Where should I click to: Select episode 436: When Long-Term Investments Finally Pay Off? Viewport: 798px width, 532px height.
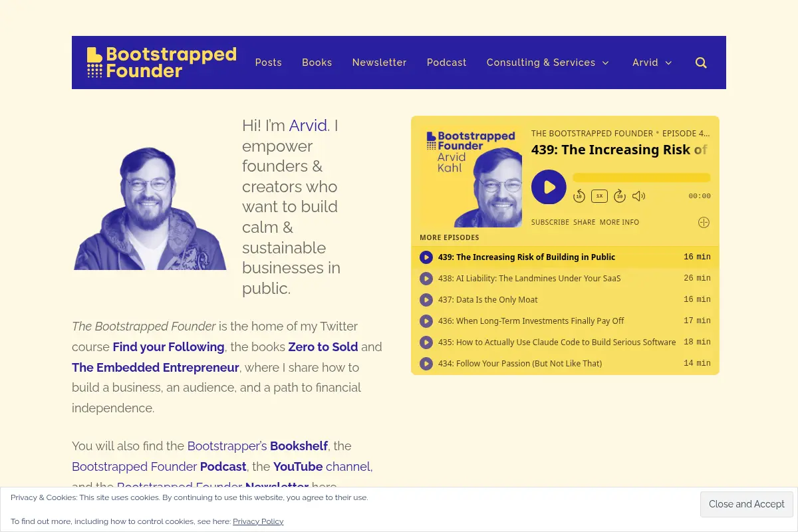click(531, 321)
